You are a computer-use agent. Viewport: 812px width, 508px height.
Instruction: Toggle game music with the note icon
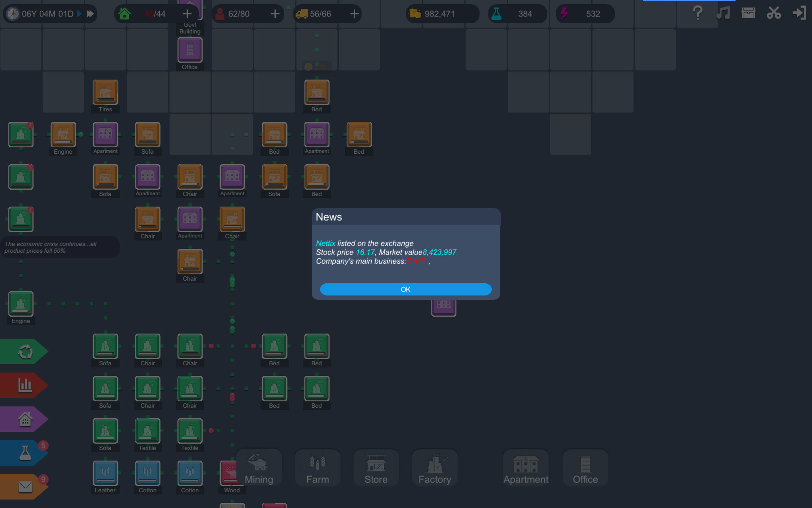[x=724, y=13]
